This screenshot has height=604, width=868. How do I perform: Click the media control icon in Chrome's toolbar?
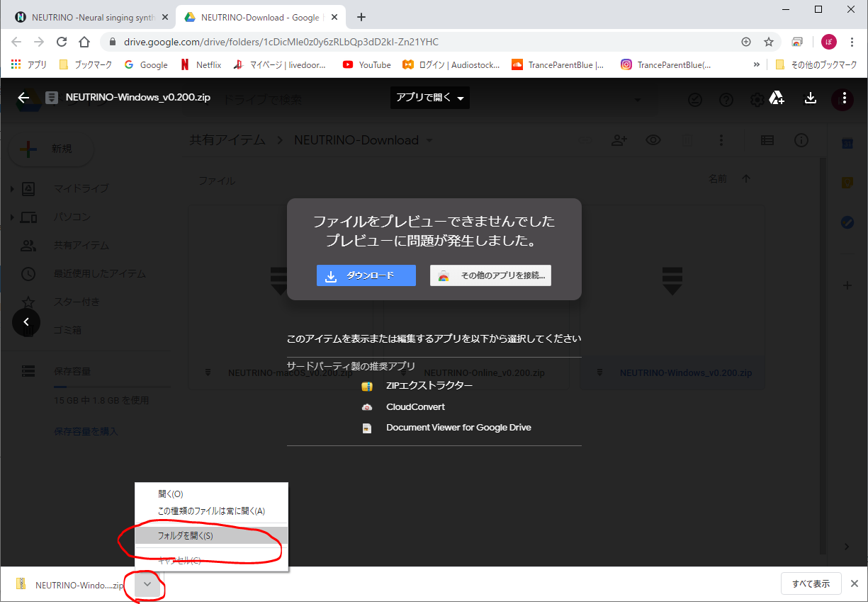(x=798, y=42)
